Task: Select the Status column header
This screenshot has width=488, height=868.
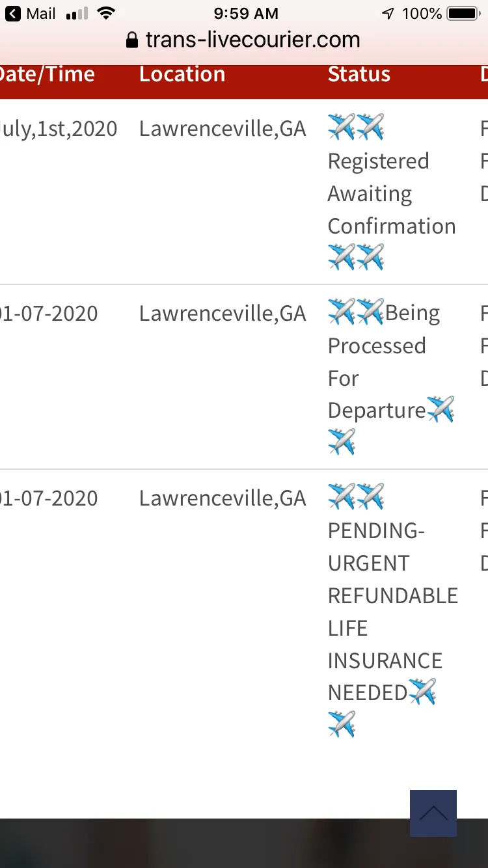Action: coord(359,74)
